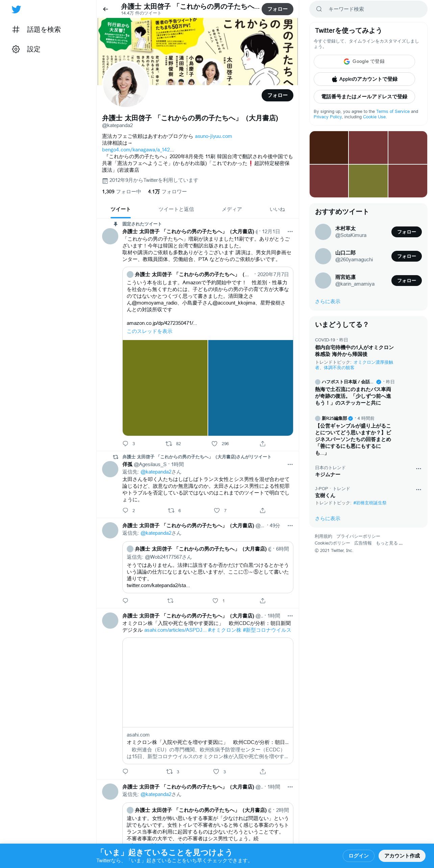This screenshot has height=868, width=434.
Task: Sign up with Appleのアカウントで登録
Action: (x=364, y=79)
